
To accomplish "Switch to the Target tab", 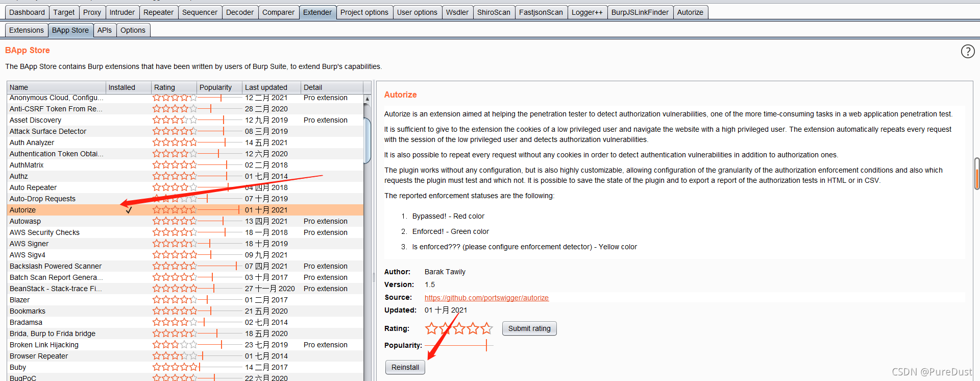I will coord(64,12).
